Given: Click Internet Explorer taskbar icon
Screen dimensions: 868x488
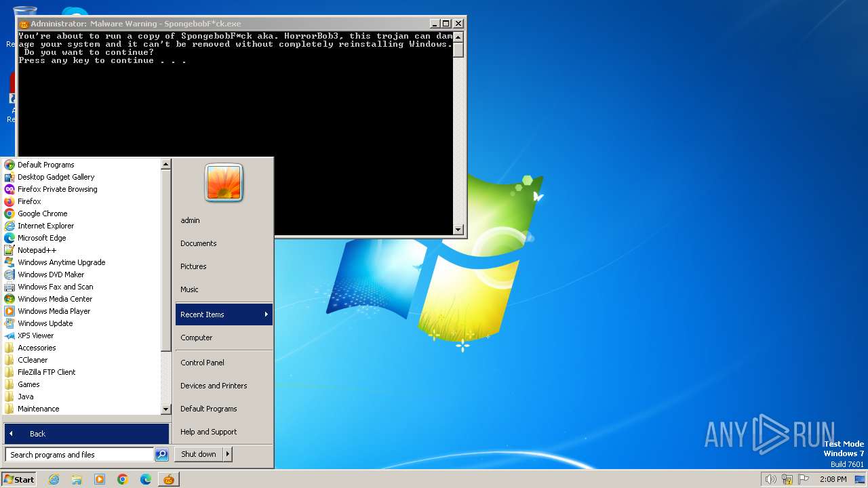Looking at the screenshot, I should coord(54,479).
